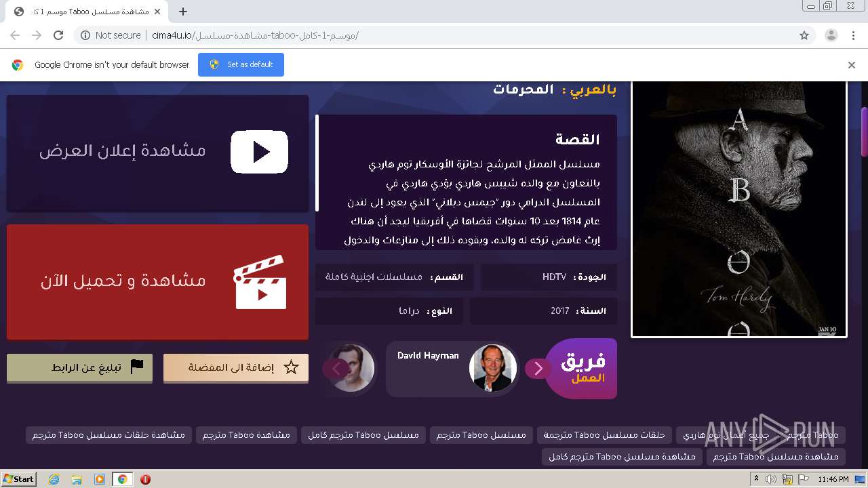Screen dimensions: 868x488
Task: Click the star icon to add to favorites
Action: coord(291,367)
